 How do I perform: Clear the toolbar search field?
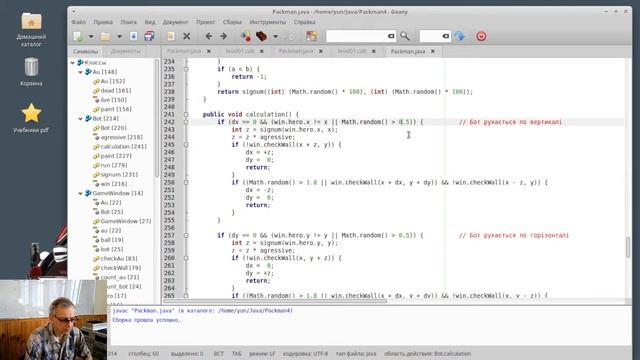pyautogui.click(x=391, y=36)
